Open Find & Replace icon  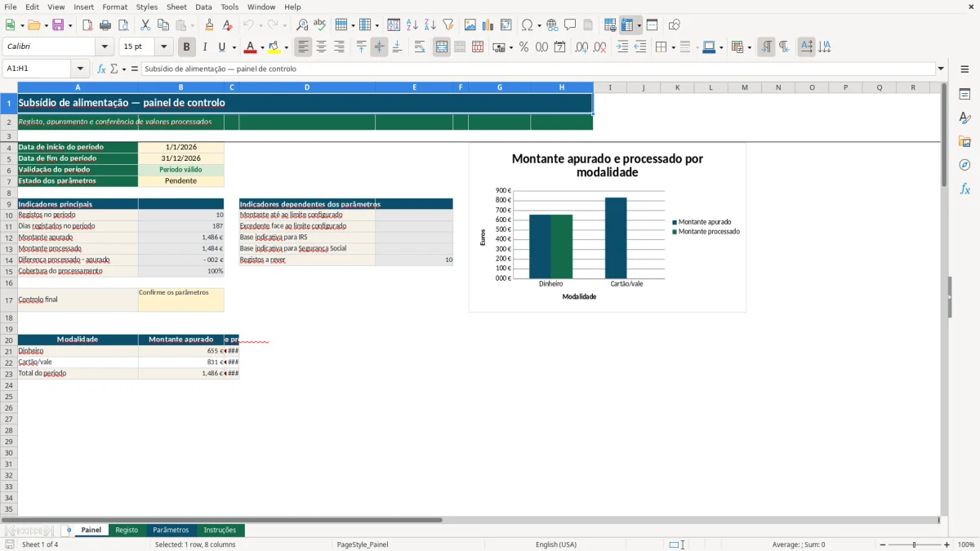click(x=302, y=25)
